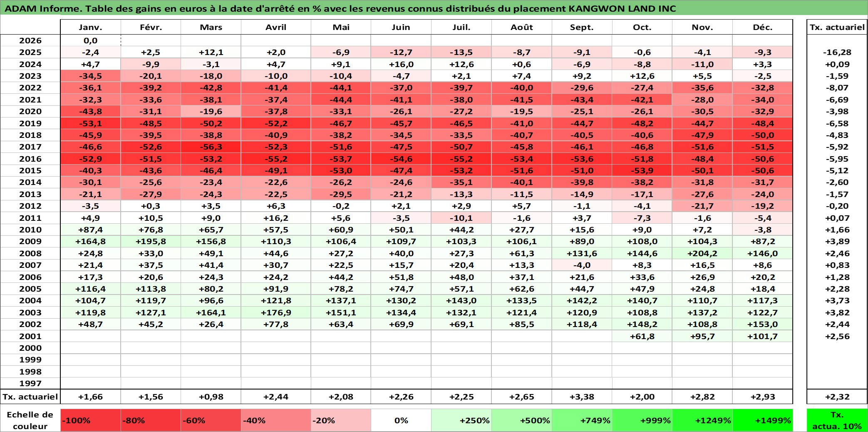Click the Juil. column header
Screen dimensions: 868x432
(461, 27)
